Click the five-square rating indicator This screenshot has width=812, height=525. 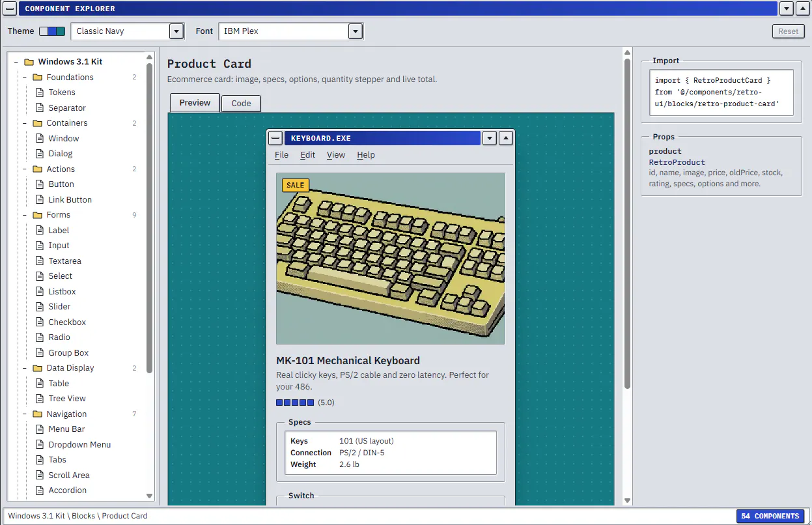point(295,403)
